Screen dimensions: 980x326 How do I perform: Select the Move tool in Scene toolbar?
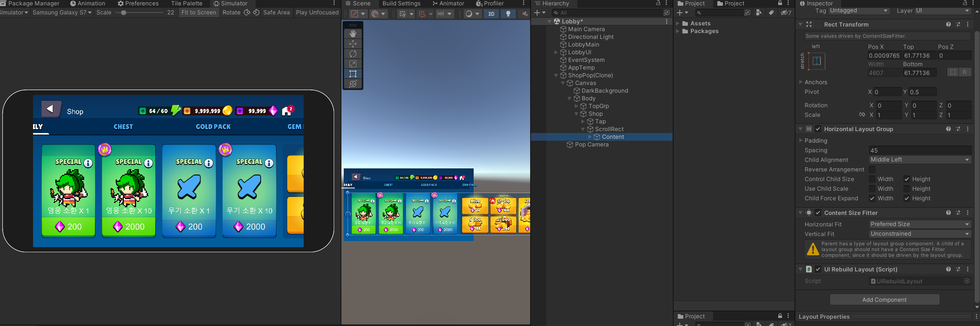353,44
